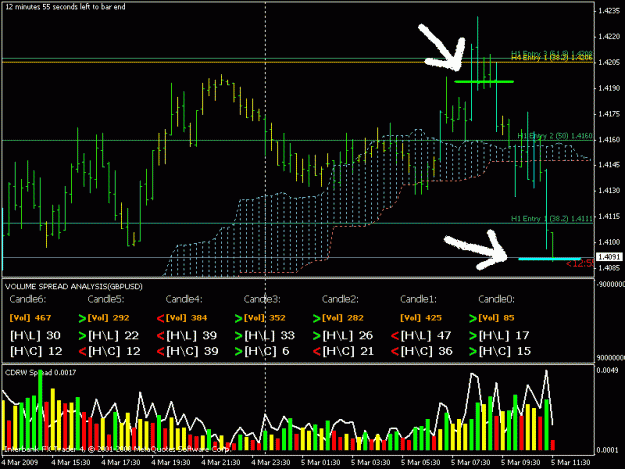Click the 'Candle3:' column header
The image size is (625, 469).
262,299
